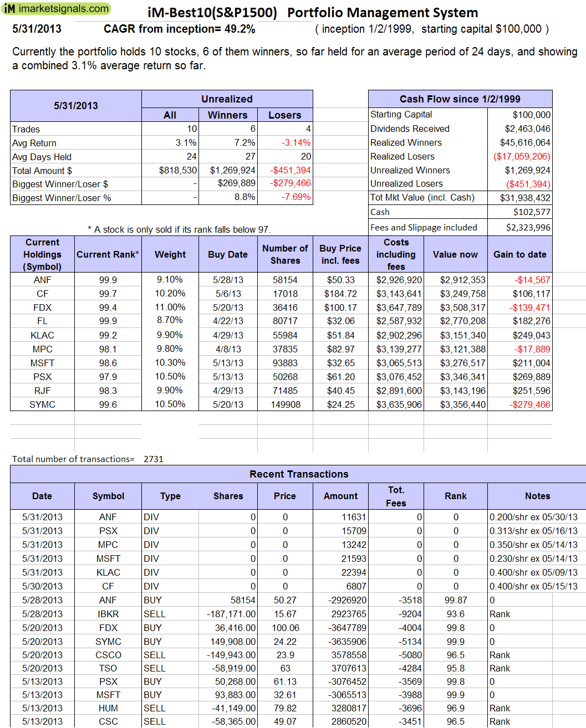Click the SYMC holdings symbol cell
Image resolution: width=586 pixels, height=728 pixels.
click(43, 404)
